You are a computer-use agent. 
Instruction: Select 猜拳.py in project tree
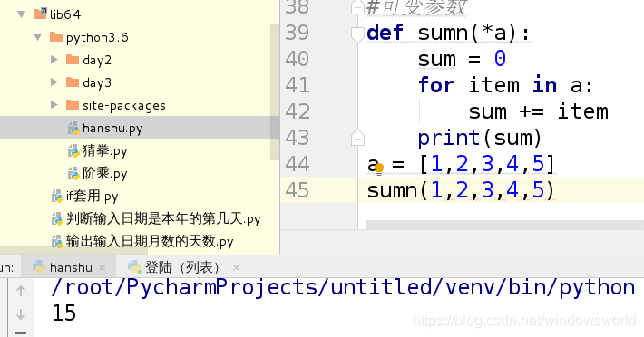104,151
